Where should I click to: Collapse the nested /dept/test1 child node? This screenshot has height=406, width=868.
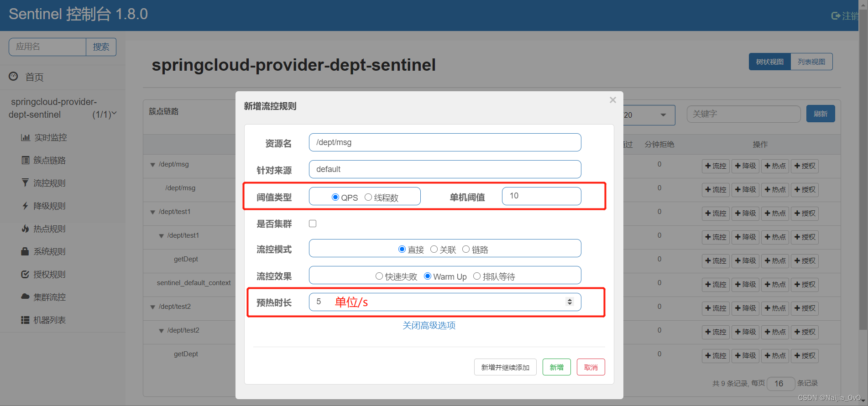tap(161, 236)
